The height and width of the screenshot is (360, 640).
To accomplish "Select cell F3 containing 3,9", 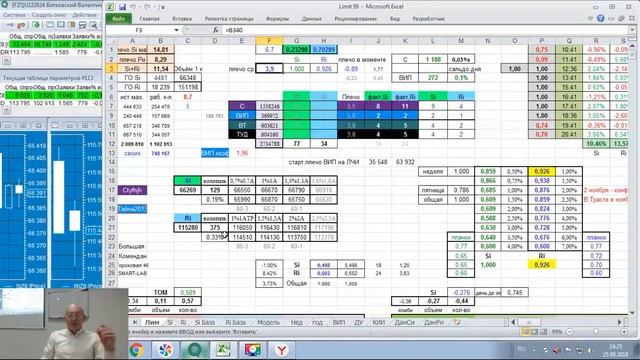I will pyautogui.click(x=269, y=69).
